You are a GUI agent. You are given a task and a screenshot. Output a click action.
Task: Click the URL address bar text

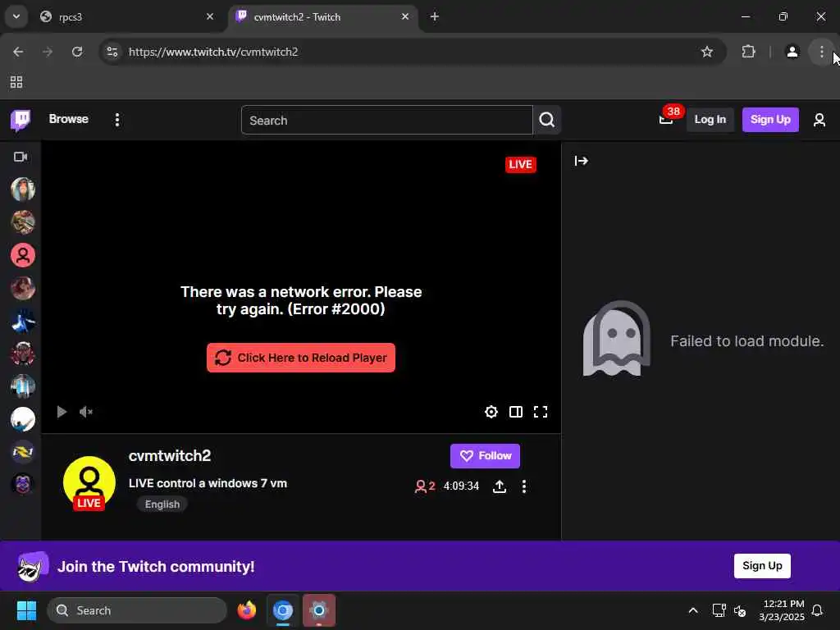pos(213,52)
